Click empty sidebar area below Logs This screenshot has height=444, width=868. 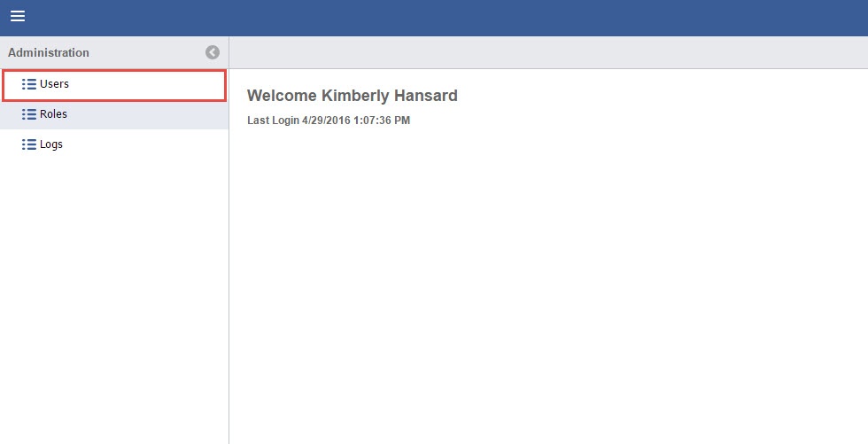click(x=113, y=292)
